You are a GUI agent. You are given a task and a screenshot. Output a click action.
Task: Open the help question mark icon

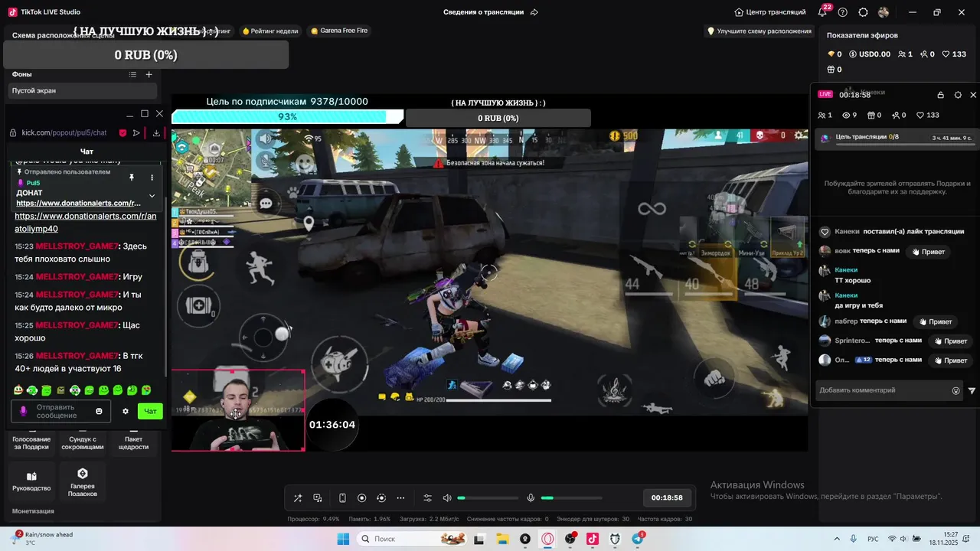tap(843, 12)
